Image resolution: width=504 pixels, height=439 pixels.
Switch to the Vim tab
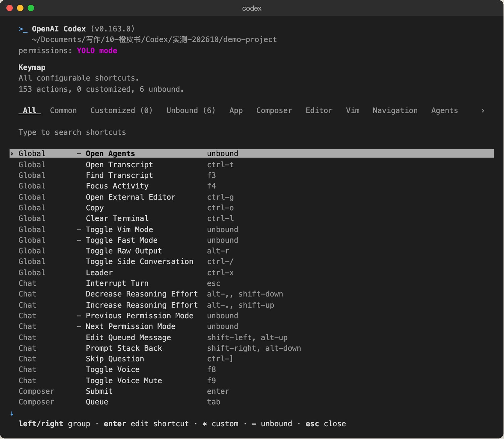352,111
